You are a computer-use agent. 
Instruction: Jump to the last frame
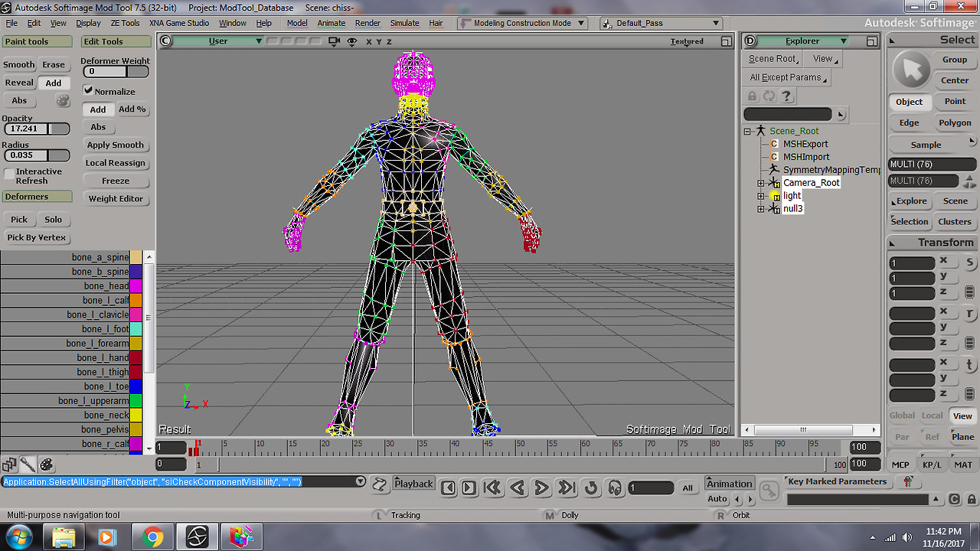pyautogui.click(x=566, y=487)
